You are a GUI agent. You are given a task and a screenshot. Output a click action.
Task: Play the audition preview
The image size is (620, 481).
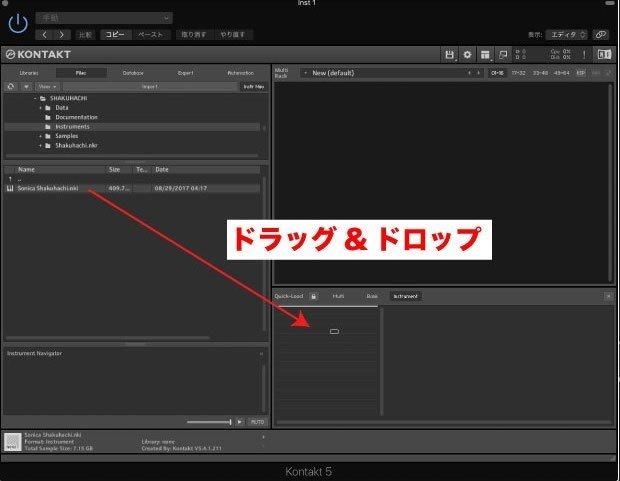pos(240,422)
